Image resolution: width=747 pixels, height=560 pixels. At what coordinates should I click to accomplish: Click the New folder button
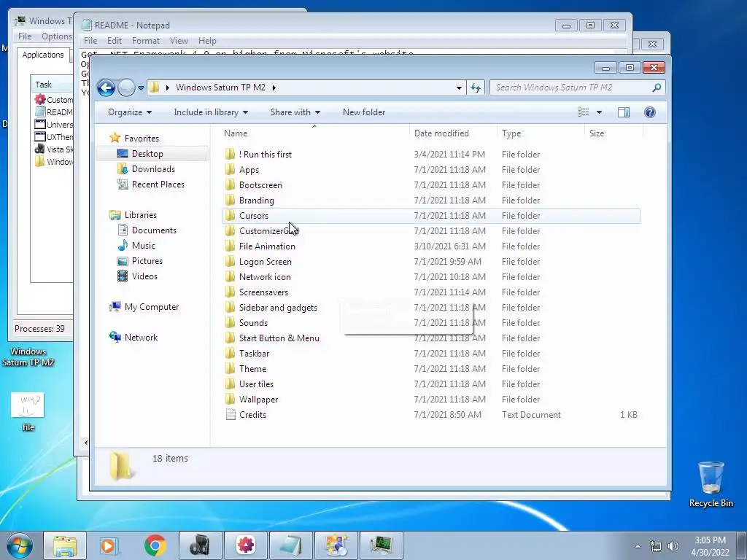click(x=364, y=112)
